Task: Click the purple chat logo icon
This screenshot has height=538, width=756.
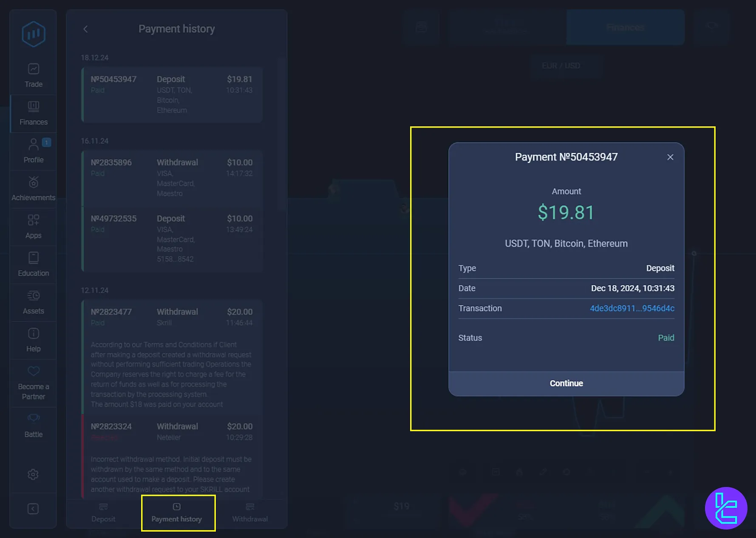Action: click(x=726, y=508)
